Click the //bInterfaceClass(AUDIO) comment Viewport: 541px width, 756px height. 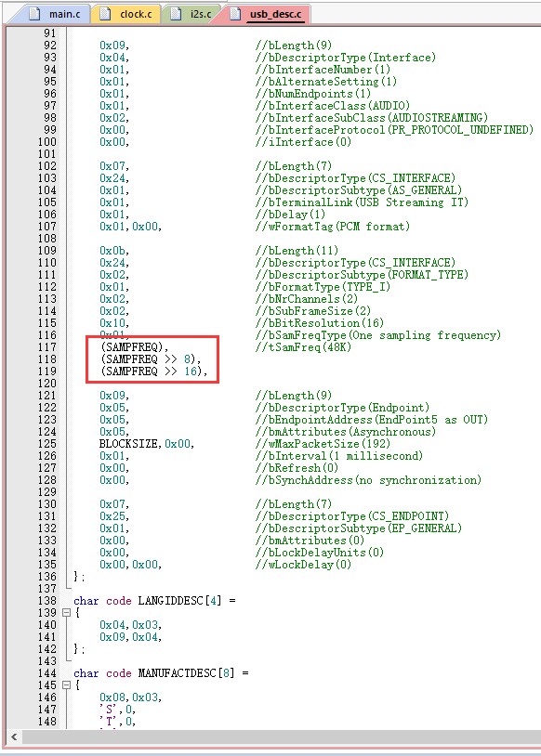tap(333, 106)
